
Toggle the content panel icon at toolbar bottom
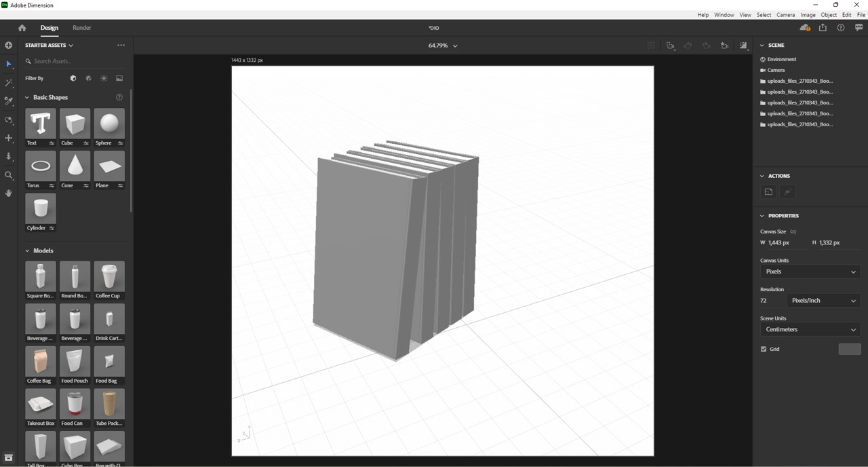tap(9, 458)
